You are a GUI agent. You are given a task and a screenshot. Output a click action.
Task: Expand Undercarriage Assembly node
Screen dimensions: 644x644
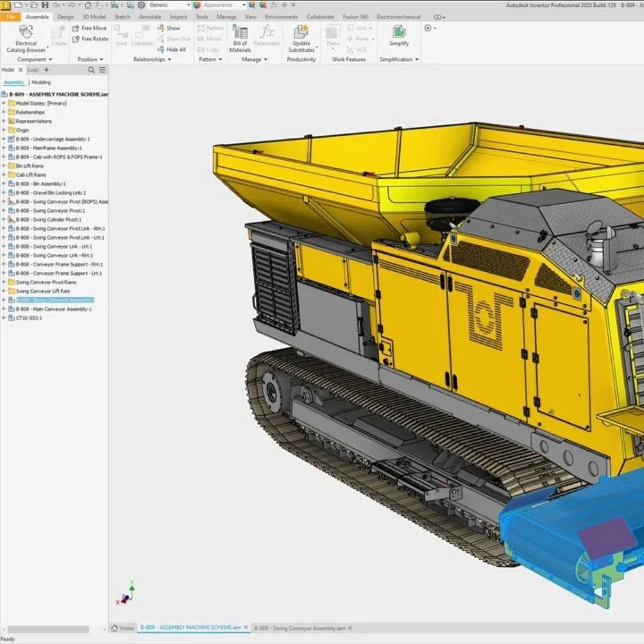click(4, 139)
